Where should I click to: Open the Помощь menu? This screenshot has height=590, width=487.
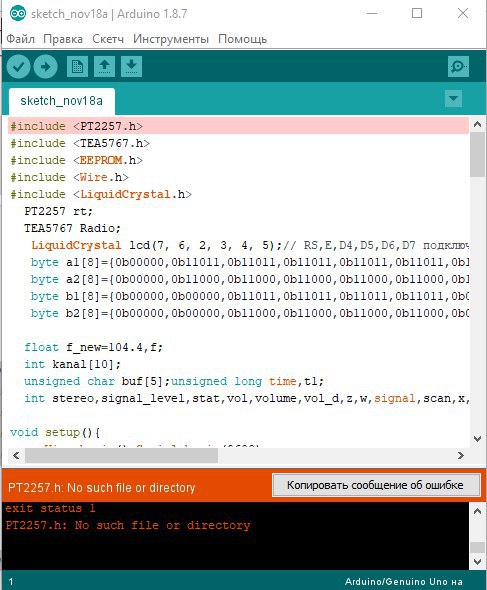click(243, 39)
